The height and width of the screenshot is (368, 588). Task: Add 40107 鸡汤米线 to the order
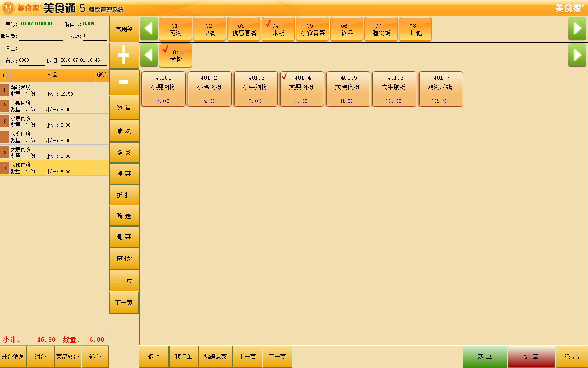pyautogui.click(x=440, y=89)
